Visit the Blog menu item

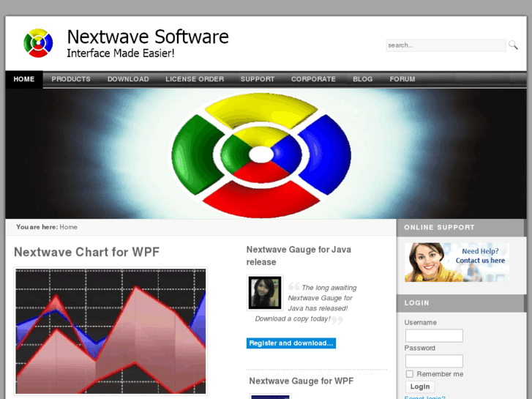363,79
